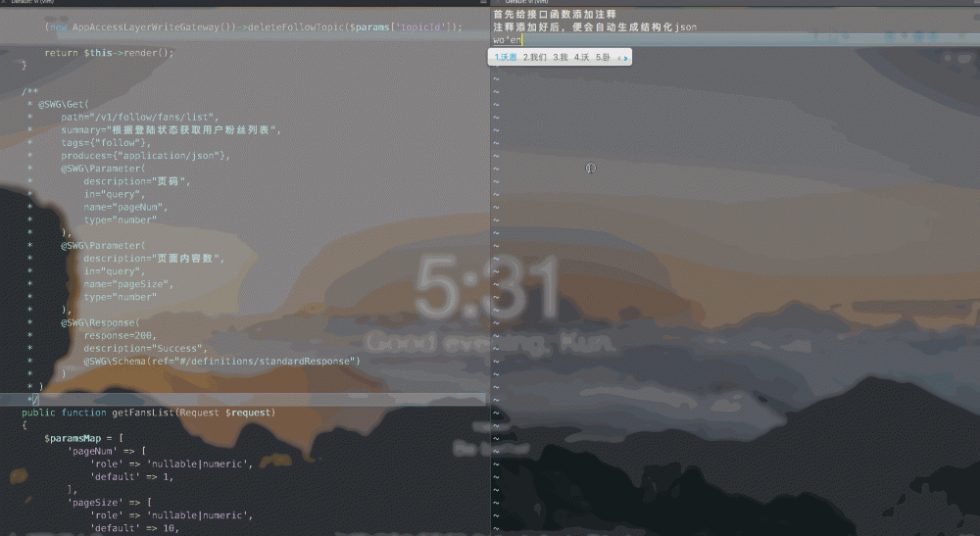Click "'default' => 1," line
Screen dimensions: 980x536
pyautogui.click(x=132, y=476)
